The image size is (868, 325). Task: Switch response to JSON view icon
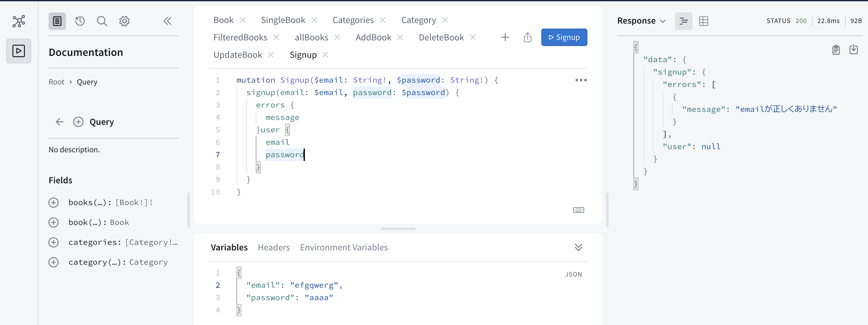(x=684, y=21)
